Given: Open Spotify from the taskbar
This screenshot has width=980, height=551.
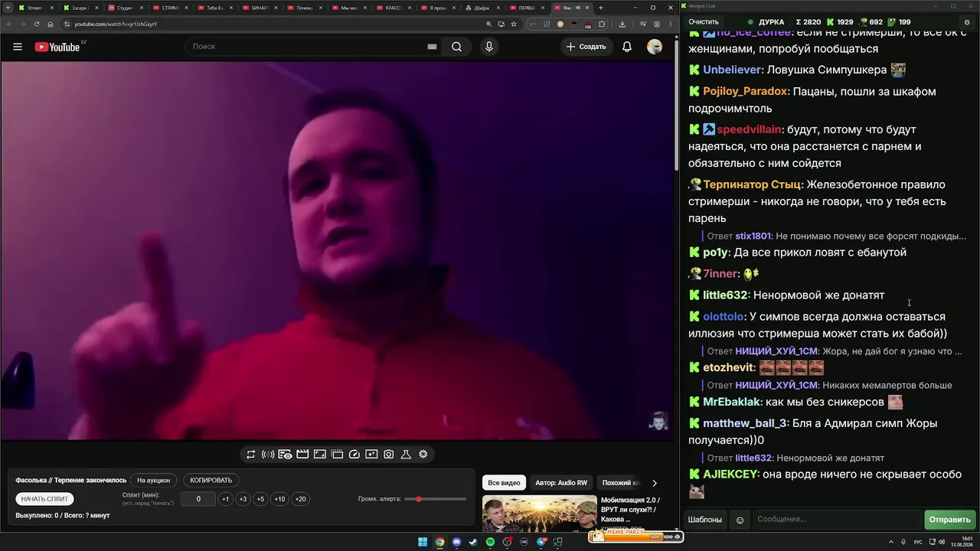Looking at the screenshot, I should 490,543.
